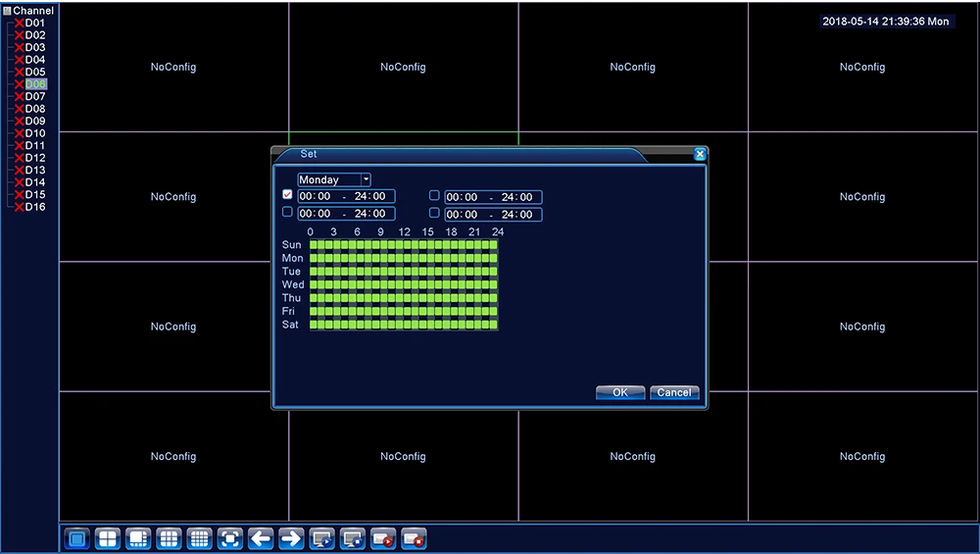Select the eight-window layout with one large pane
The image size is (980, 554).
click(138, 538)
